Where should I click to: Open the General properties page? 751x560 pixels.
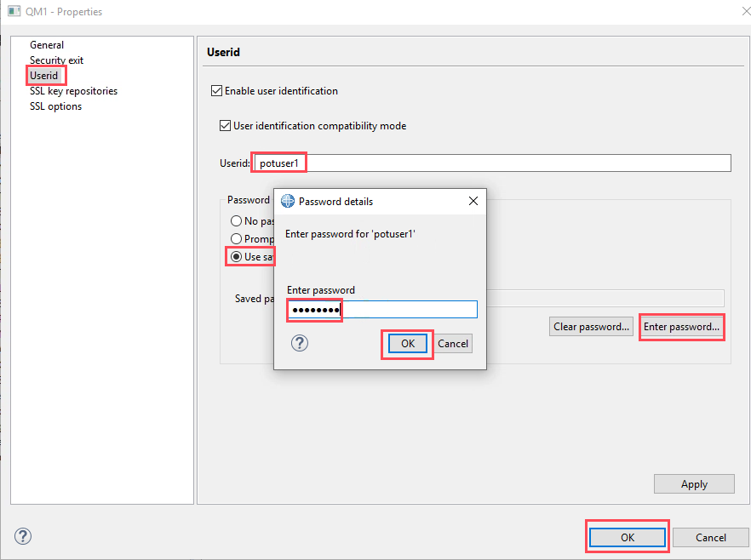coord(47,45)
